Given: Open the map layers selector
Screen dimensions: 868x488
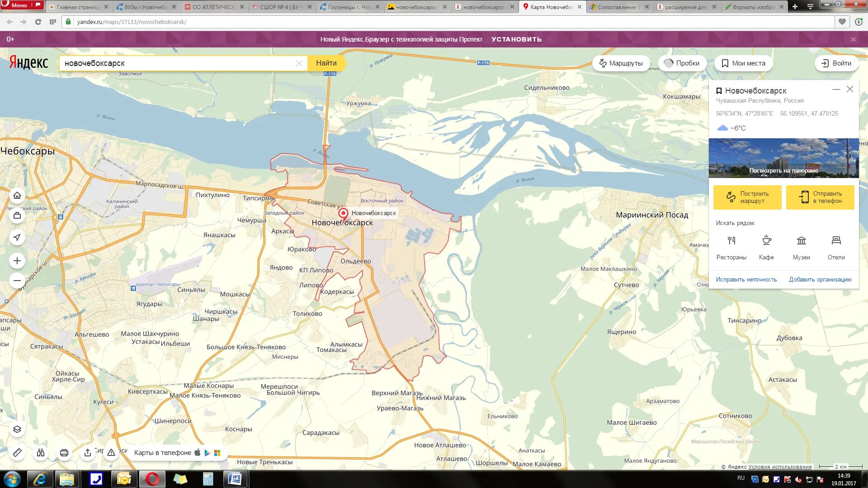Looking at the screenshot, I should click(x=17, y=429).
